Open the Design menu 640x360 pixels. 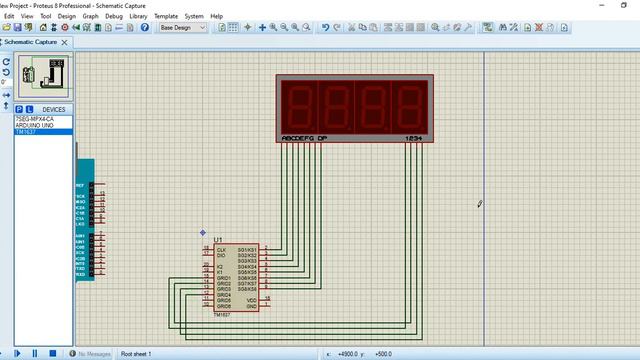pos(67,16)
